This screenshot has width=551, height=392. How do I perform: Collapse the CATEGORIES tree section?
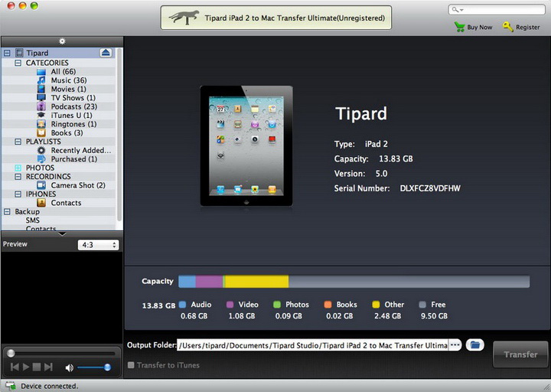pos(18,63)
